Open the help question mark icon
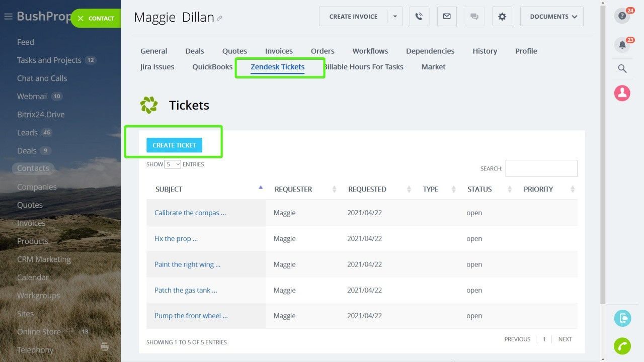 click(622, 16)
